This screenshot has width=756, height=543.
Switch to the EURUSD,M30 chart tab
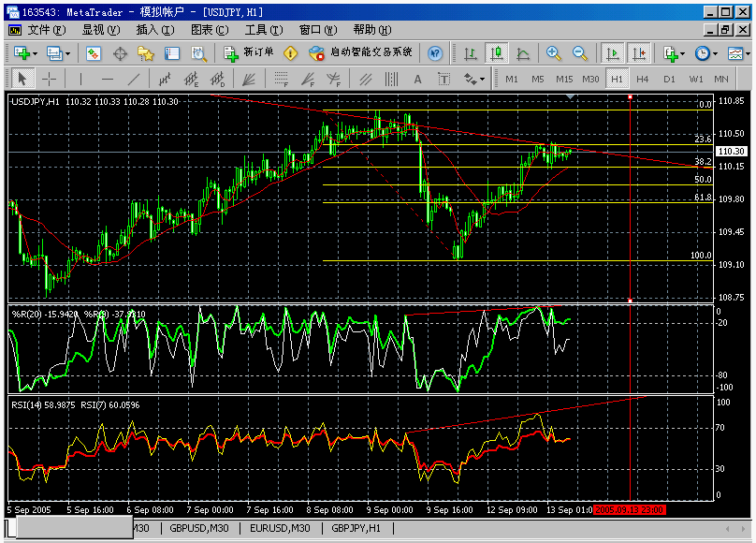point(281,529)
